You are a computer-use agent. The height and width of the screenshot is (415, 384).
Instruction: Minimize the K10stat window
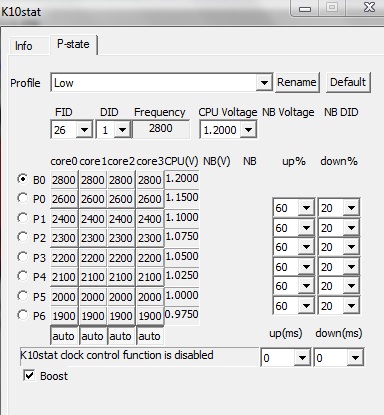coord(305,8)
